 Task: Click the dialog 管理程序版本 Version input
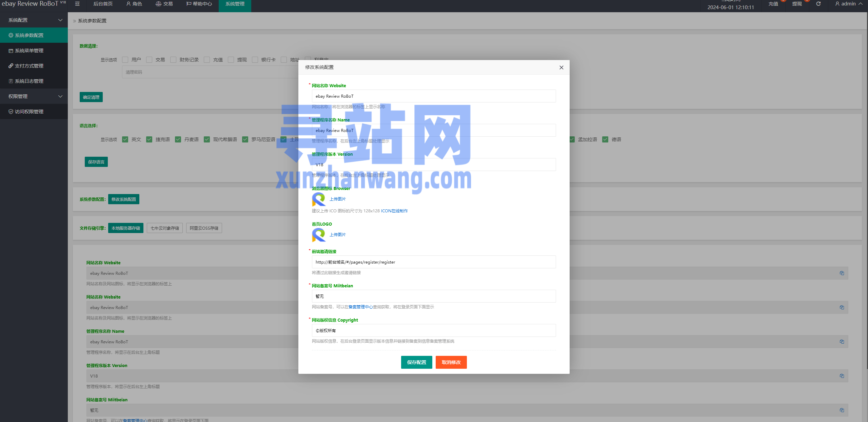pyautogui.click(x=434, y=165)
